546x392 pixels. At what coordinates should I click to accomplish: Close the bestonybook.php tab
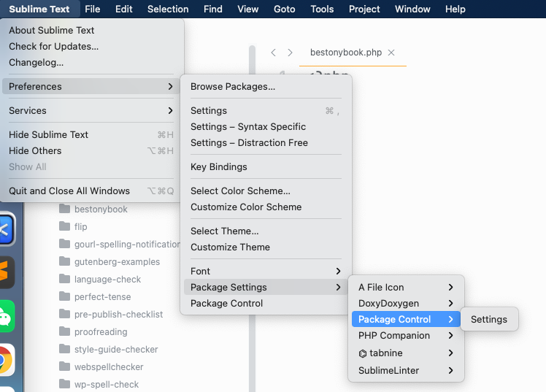[x=391, y=53]
